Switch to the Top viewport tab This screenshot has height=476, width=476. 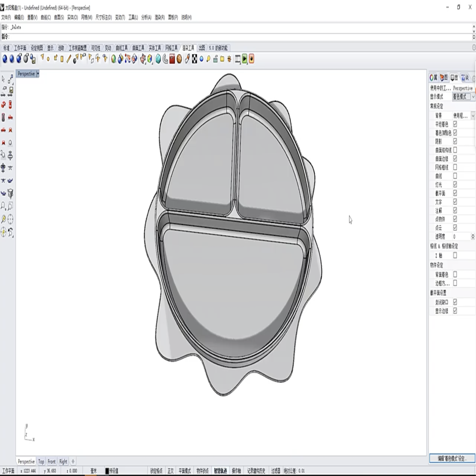(x=41, y=462)
